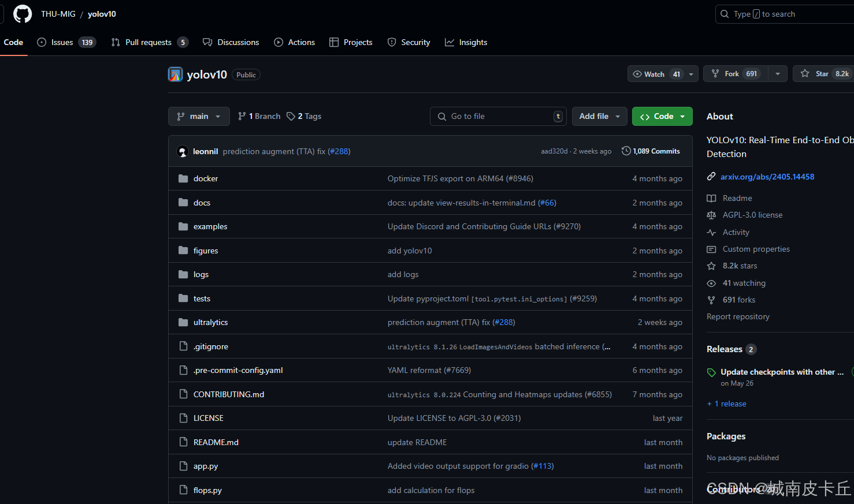Open the green Code dropdown

(662, 116)
